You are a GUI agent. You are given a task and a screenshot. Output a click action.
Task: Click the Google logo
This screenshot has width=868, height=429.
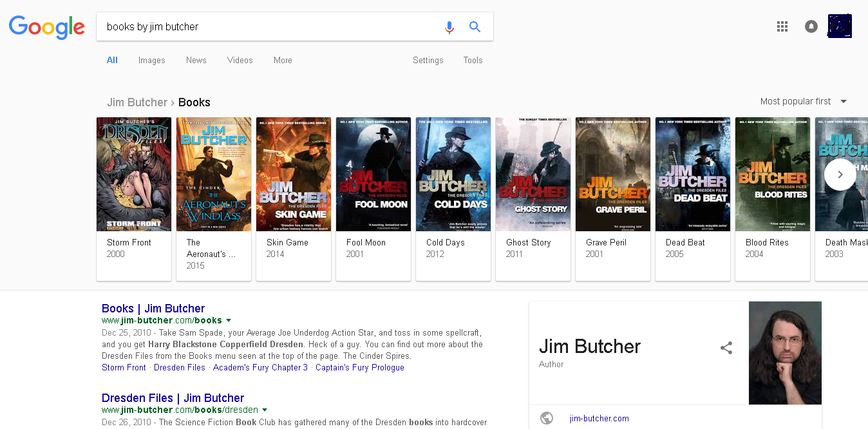[x=46, y=27]
